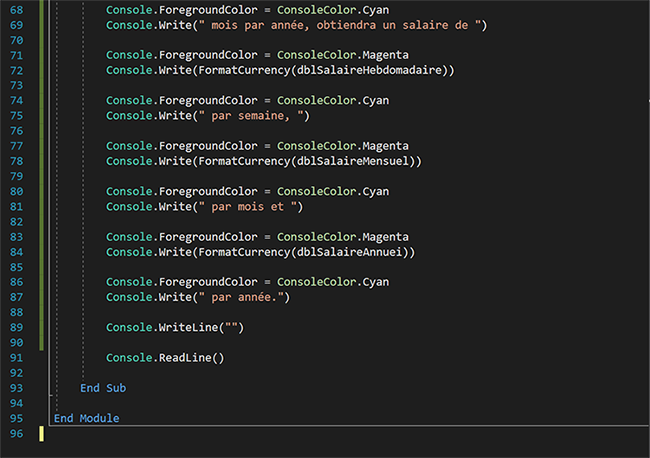Click line number 88 in the gutter
Screen dimensions: 650x458
click(17, 313)
